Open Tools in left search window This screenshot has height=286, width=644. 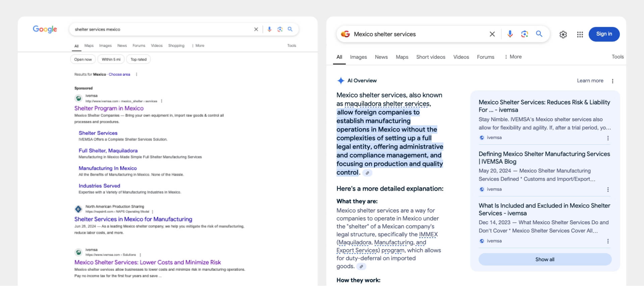[291, 45]
